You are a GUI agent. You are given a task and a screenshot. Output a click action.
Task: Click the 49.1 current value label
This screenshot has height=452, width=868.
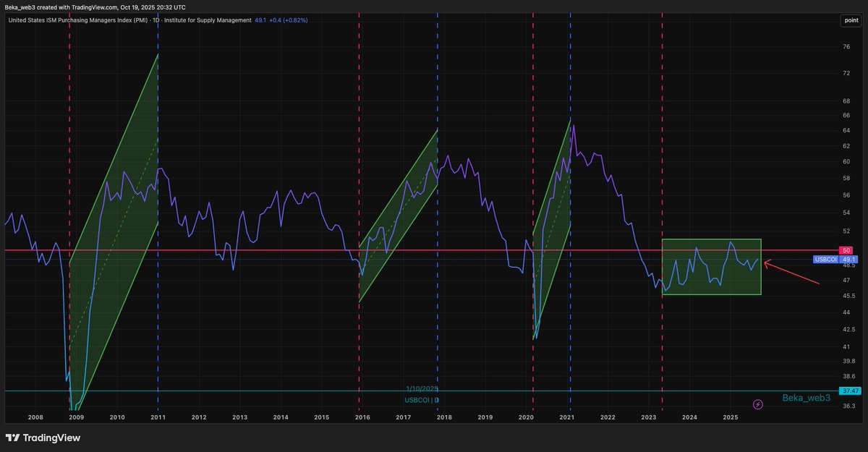click(849, 259)
